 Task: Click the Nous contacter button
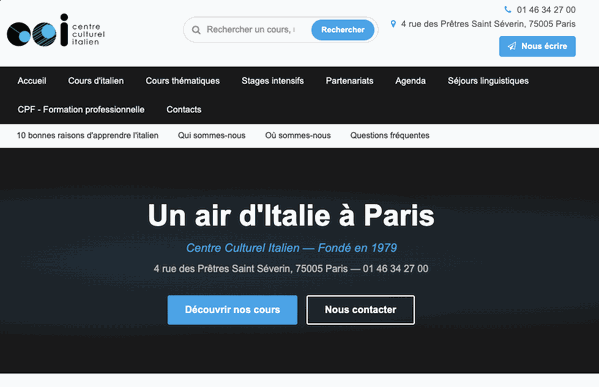point(361,310)
